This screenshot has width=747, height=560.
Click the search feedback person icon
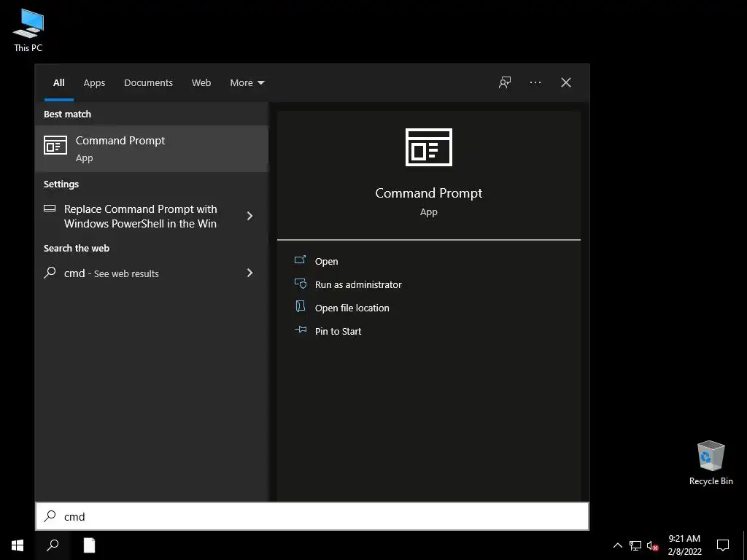(x=505, y=82)
